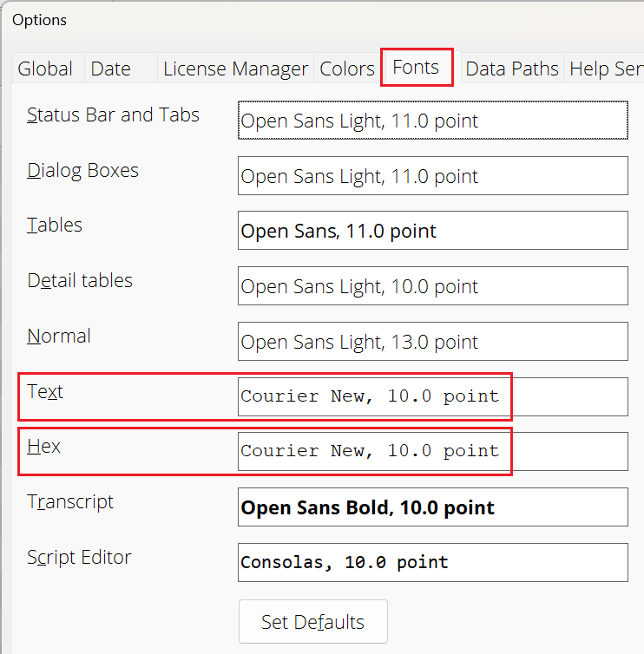Open the Date tab
The height and width of the screenshot is (654, 644).
coord(110,69)
